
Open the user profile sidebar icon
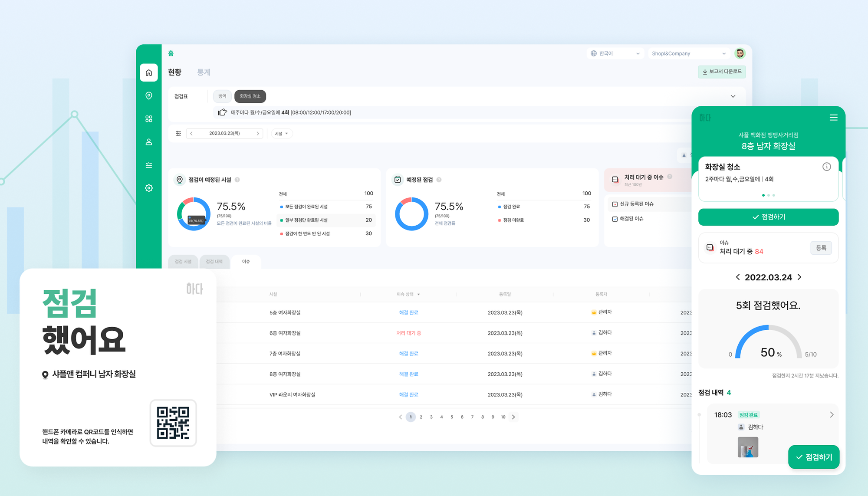[148, 142]
